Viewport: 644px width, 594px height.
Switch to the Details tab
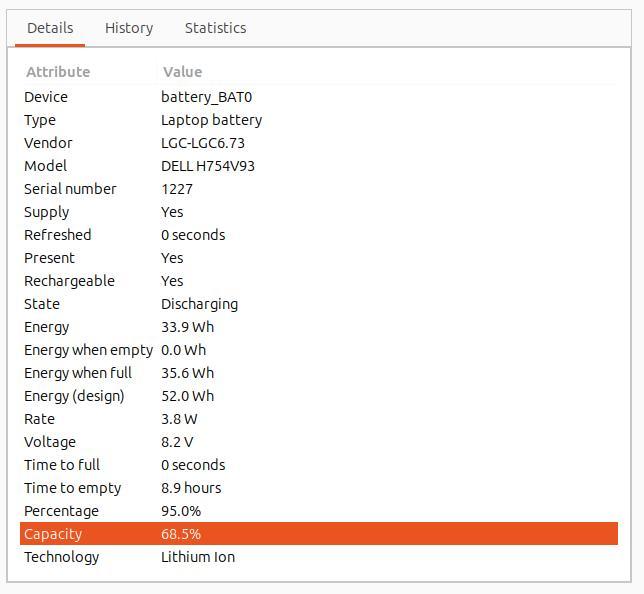[50, 28]
